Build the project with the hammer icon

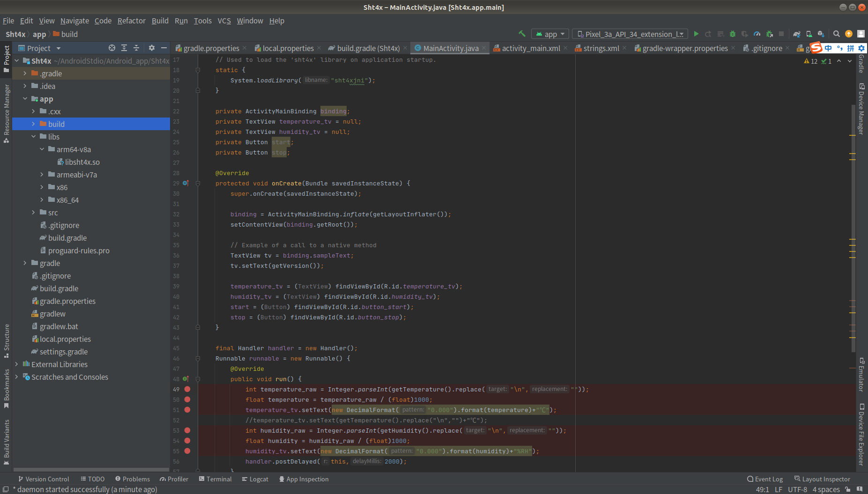coord(522,34)
